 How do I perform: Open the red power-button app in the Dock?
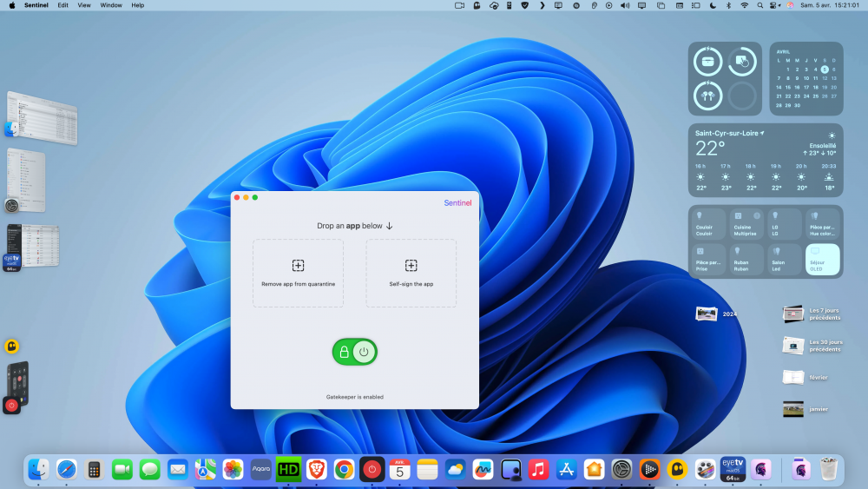tap(372, 470)
